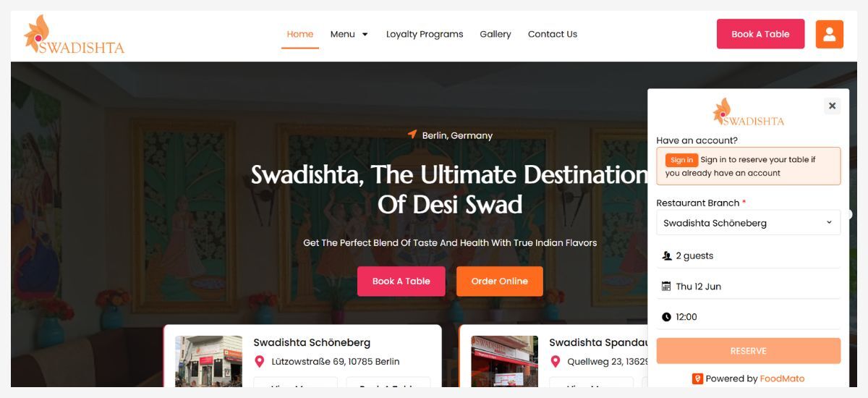868x398 pixels.
Task: Click the location arrow icon near Berlin, Germany
Action: (412, 135)
